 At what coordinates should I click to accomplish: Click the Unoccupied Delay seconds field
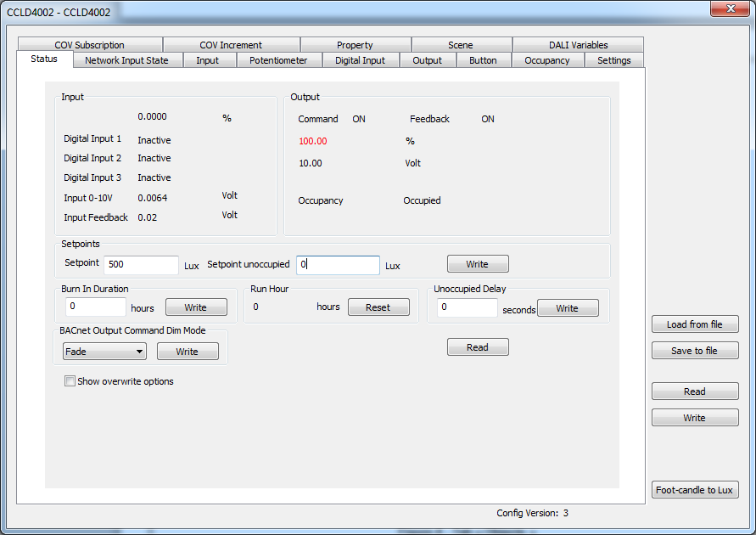click(468, 307)
